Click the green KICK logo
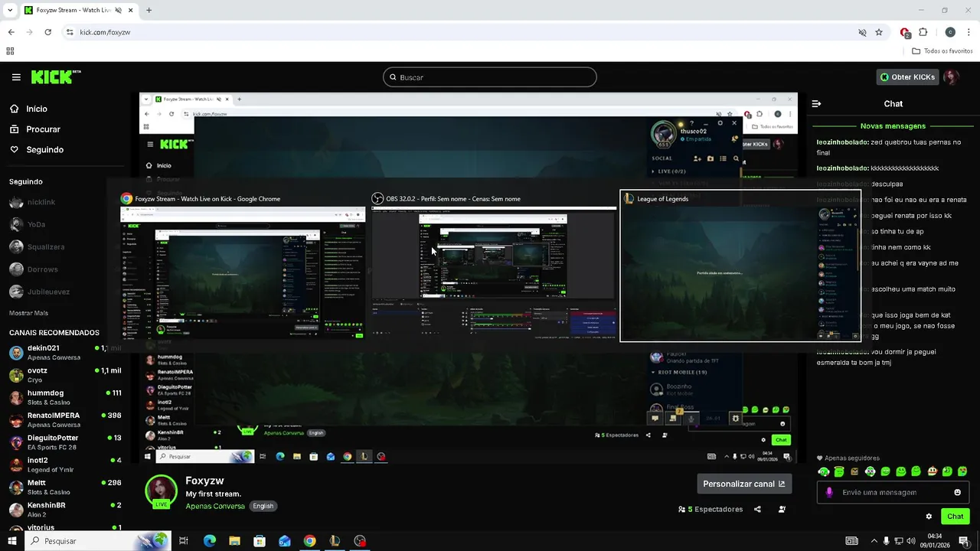The image size is (980, 551). [55, 77]
